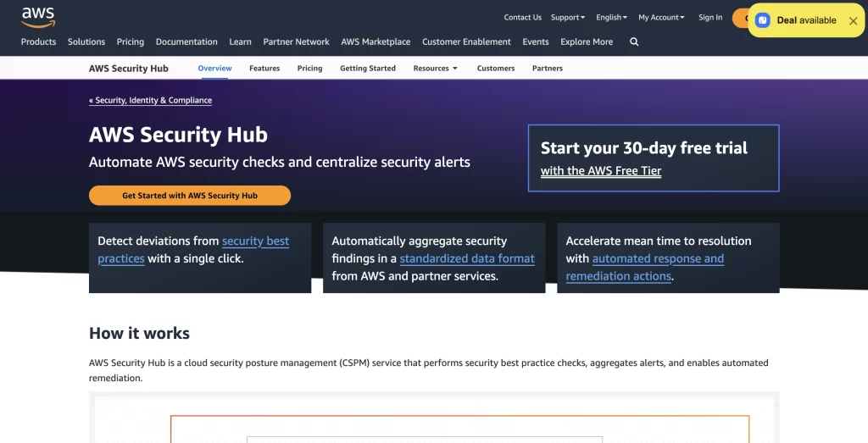This screenshot has height=443, width=868.
Task: Switch to the Security Hub Pricing tab
Action: [309, 68]
